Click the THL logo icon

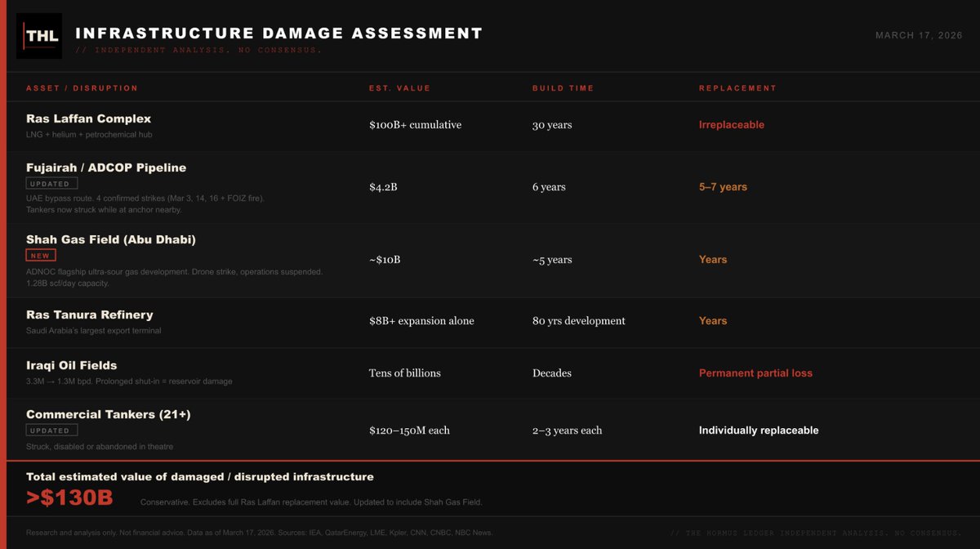[39, 35]
